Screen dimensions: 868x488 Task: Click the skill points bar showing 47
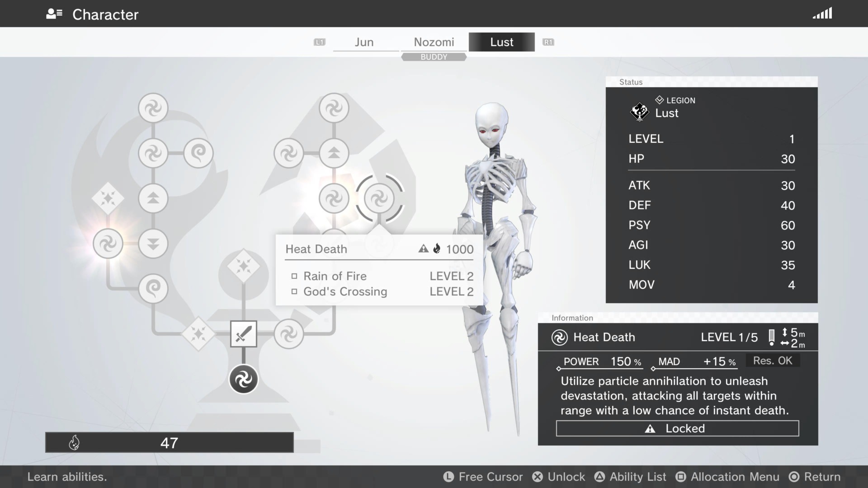169,442
